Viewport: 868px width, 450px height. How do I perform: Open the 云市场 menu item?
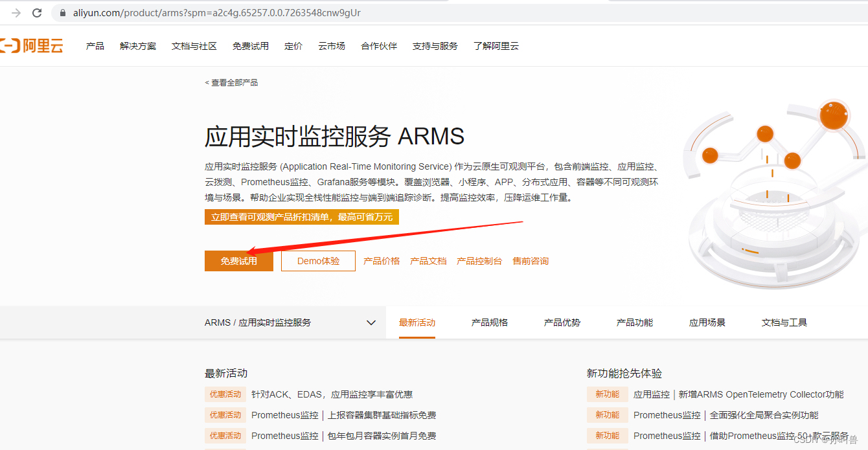click(x=332, y=46)
